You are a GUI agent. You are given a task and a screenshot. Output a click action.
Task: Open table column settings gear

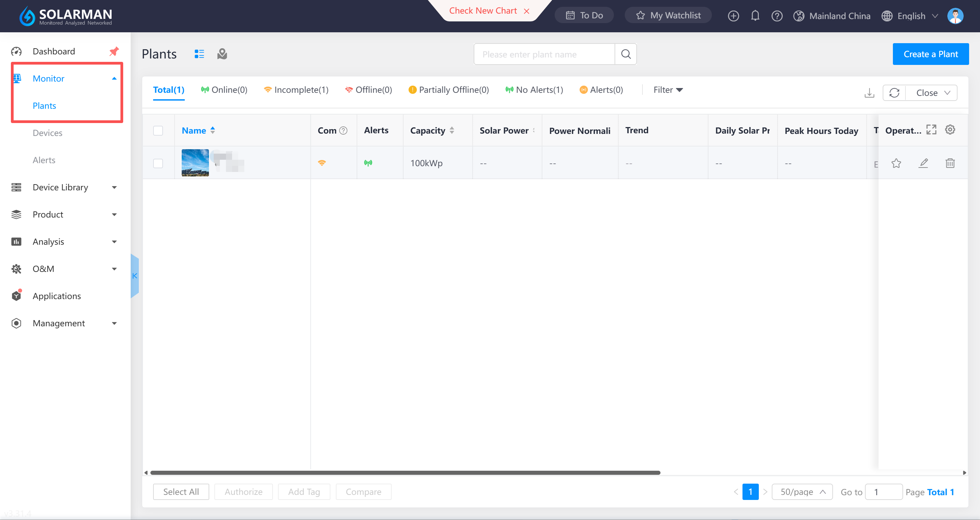(950, 130)
